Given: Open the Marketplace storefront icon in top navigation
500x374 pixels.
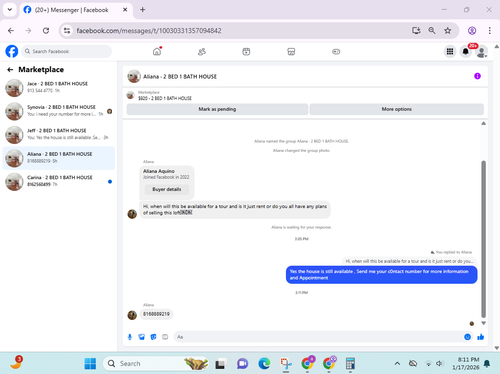Looking at the screenshot, I should pyautogui.click(x=291, y=52).
